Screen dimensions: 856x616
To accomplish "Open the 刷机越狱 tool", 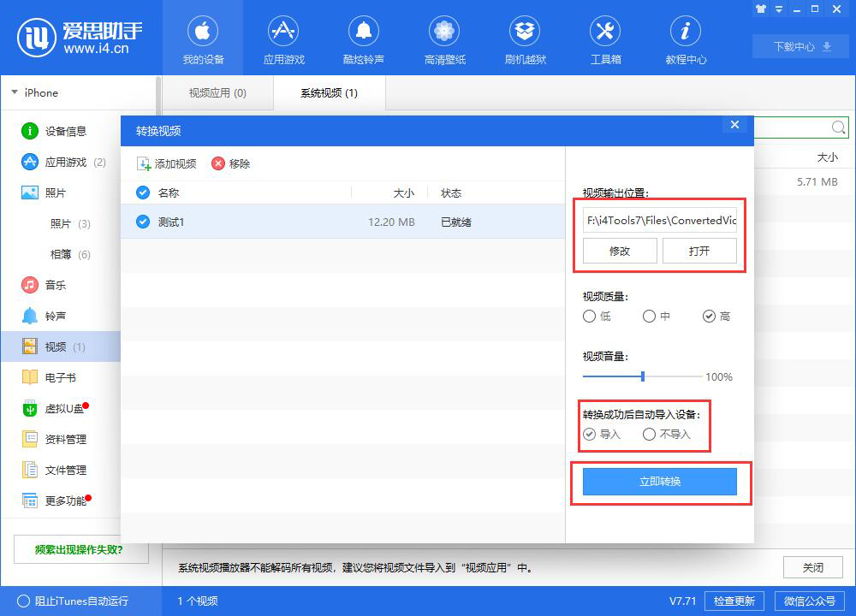I will point(524,38).
